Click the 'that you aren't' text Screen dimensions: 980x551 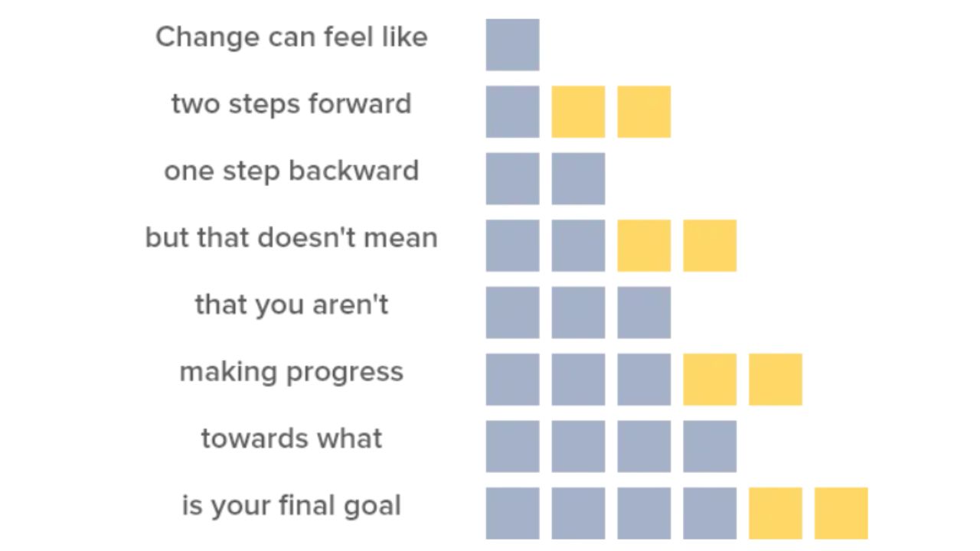291,305
